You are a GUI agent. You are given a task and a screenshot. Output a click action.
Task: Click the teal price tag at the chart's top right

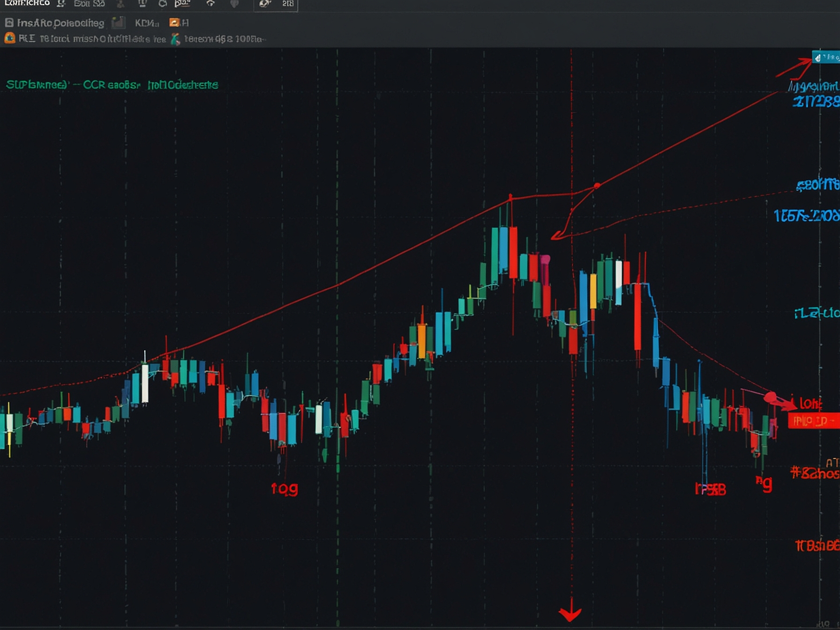(x=826, y=57)
